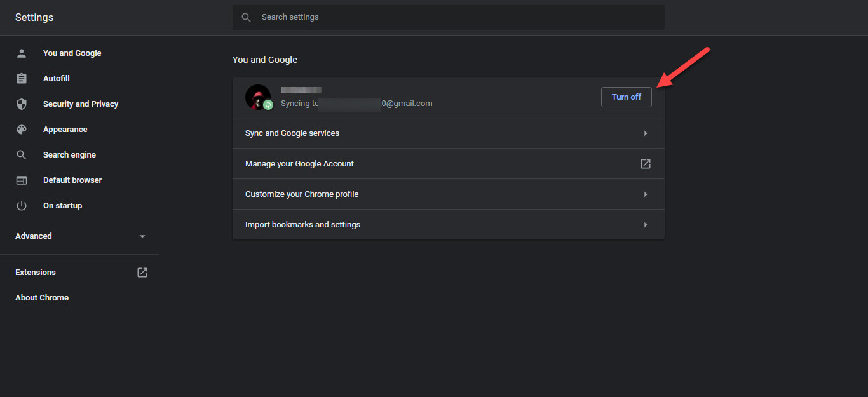Screen dimensions: 868x397
Task: Go to Appearance settings section
Action: 65,130
